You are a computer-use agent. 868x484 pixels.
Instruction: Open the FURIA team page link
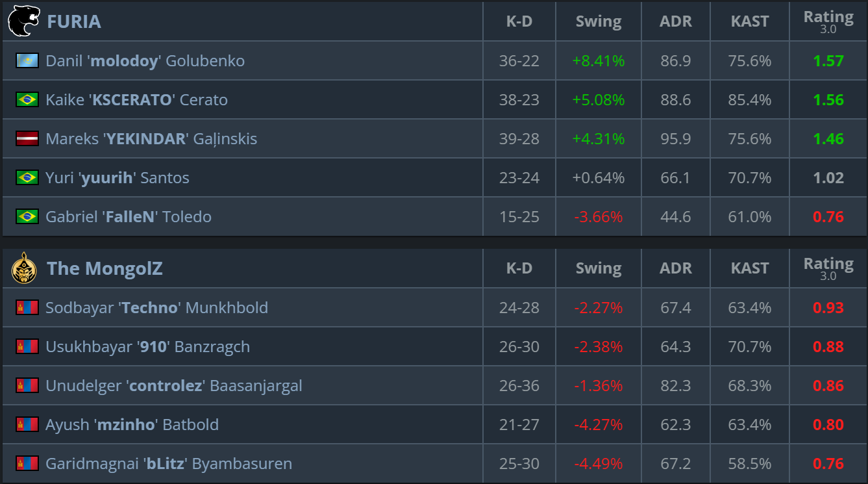[x=73, y=21]
